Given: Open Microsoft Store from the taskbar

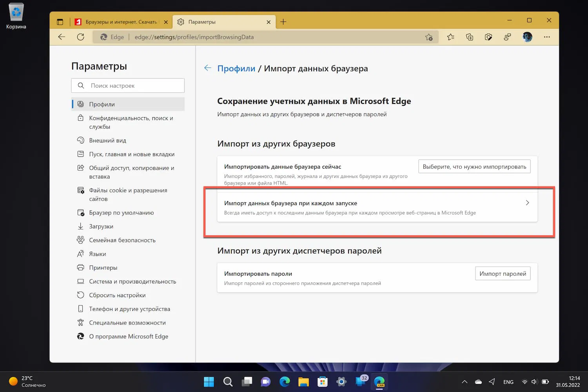Looking at the screenshot, I should click(x=322, y=381).
